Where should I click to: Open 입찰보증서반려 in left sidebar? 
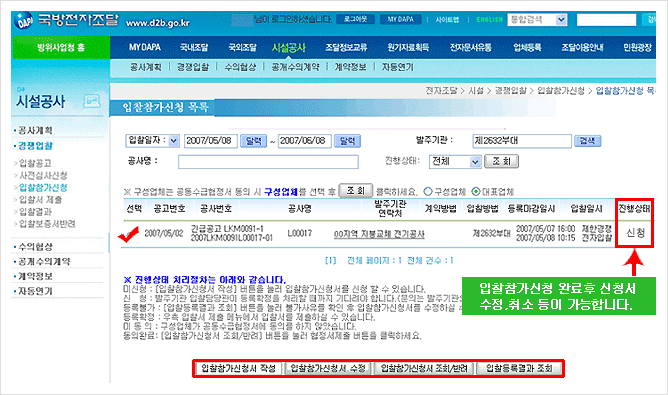pos(47,224)
